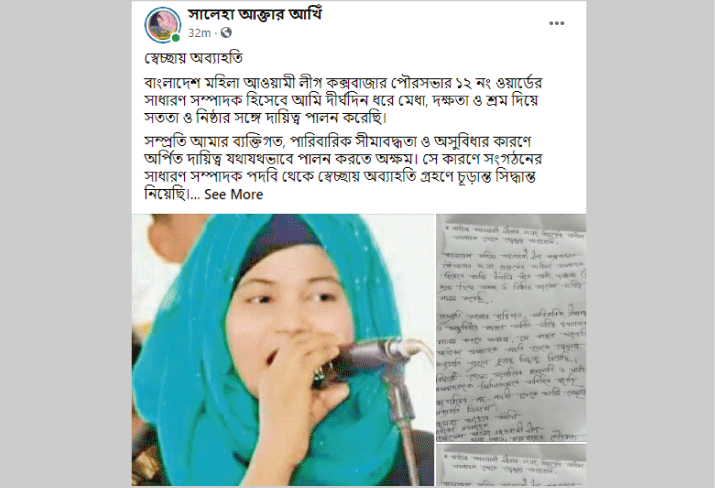Viewport: 715px width, 488px height.
Task: Click the second paragraph starting সম্প্রতি আমার
Action: pyautogui.click(x=343, y=168)
